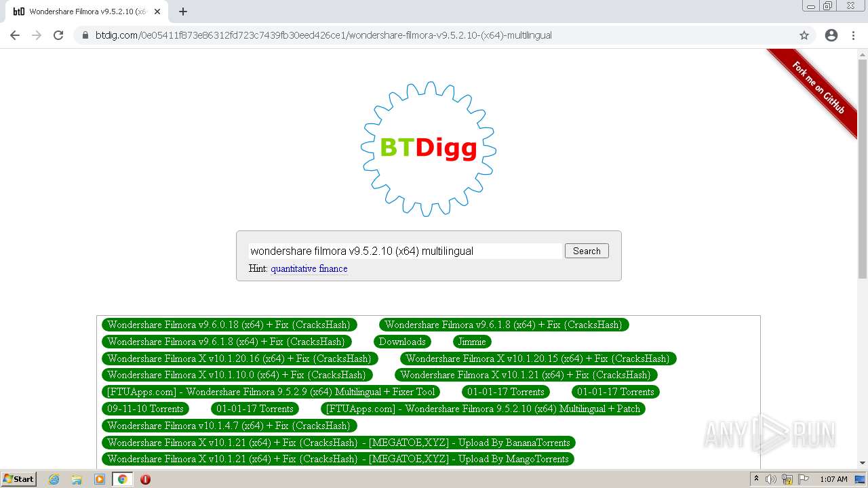
Task: Open quantitative finance hint link
Action: pos(309,268)
